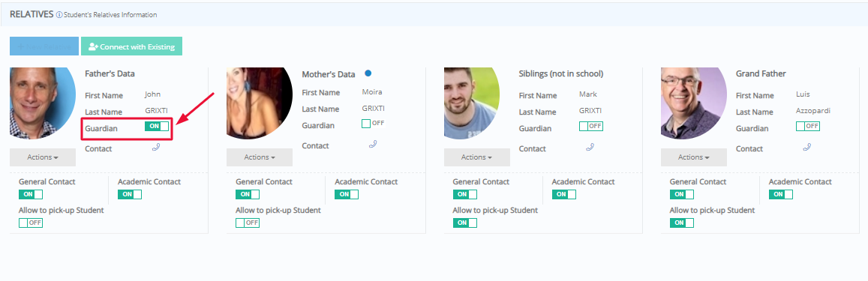Toggle the father's Guardian switch off

(x=157, y=126)
